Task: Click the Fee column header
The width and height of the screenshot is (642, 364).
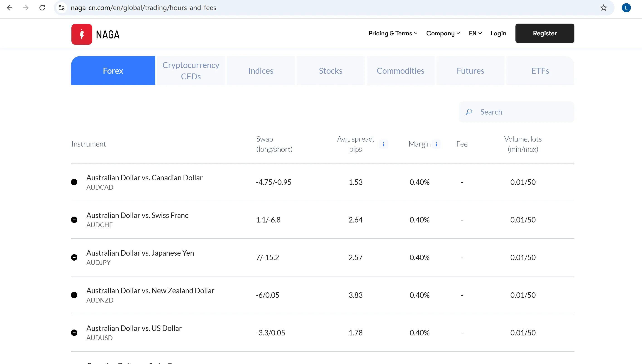Action: coord(462,144)
